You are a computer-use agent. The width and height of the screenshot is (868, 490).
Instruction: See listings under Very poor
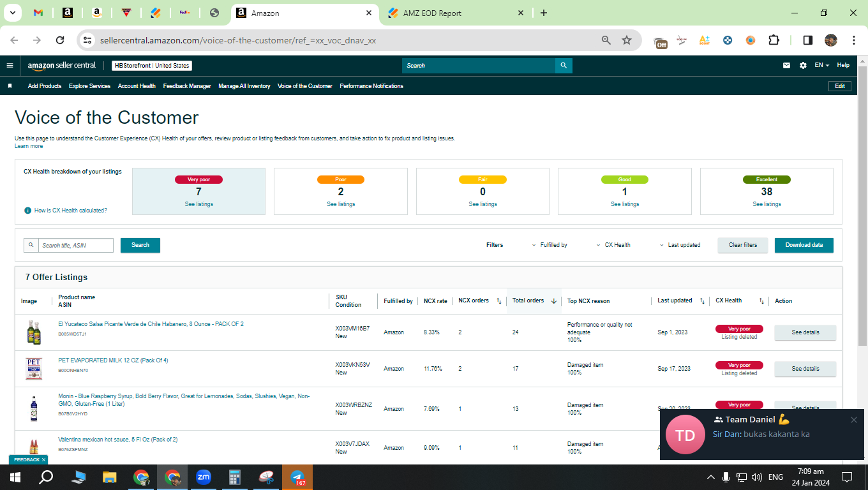pyautogui.click(x=199, y=204)
